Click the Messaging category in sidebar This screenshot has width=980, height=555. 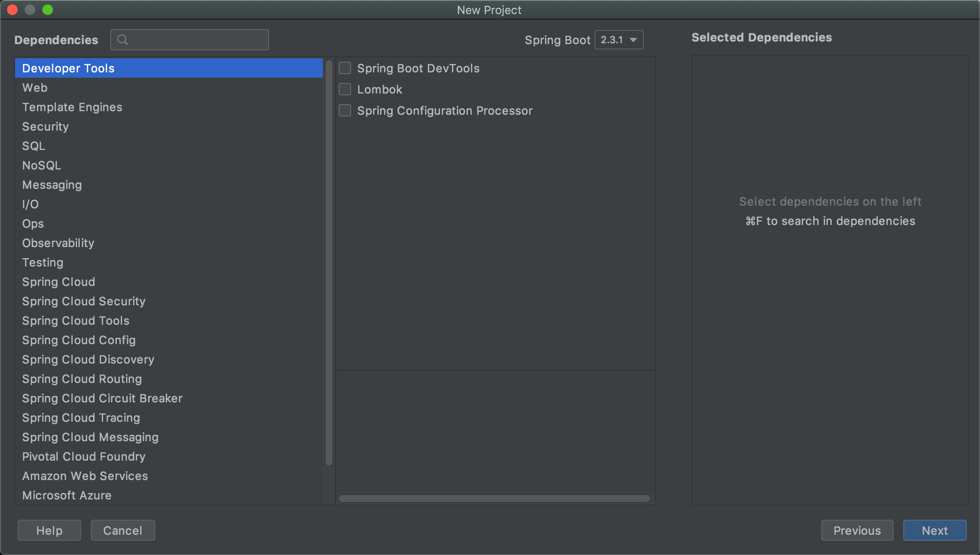(x=52, y=184)
